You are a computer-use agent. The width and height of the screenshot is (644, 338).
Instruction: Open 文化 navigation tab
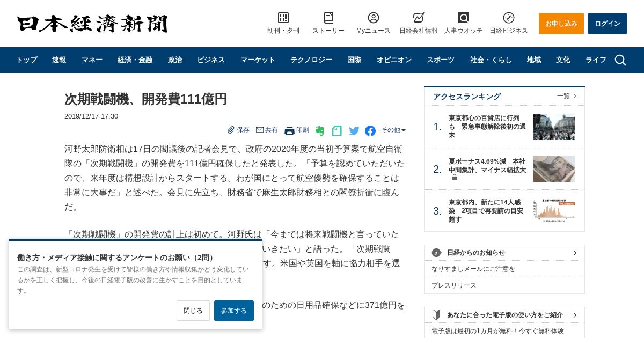click(x=563, y=60)
